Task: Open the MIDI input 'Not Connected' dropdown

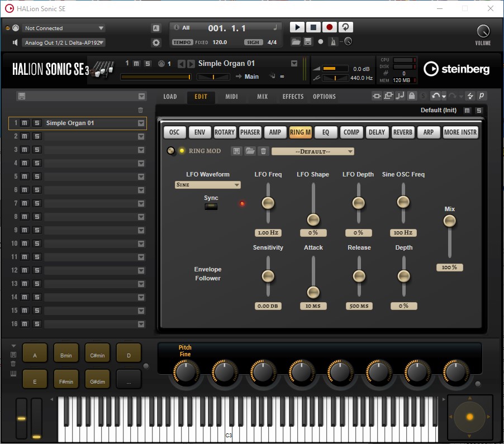Action: tap(63, 28)
